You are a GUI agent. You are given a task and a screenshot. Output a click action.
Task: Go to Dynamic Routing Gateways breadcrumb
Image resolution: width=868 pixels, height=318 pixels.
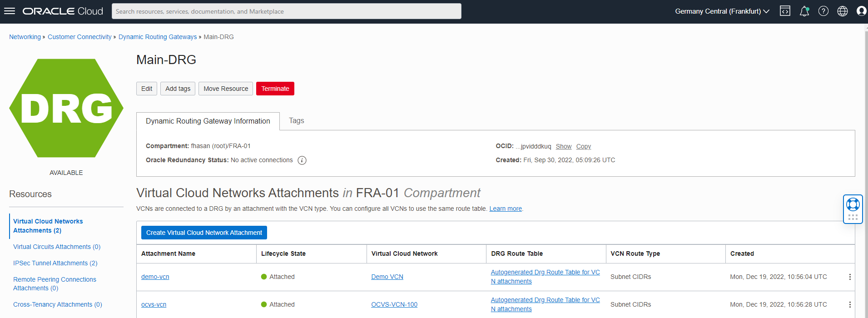[x=158, y=37]
